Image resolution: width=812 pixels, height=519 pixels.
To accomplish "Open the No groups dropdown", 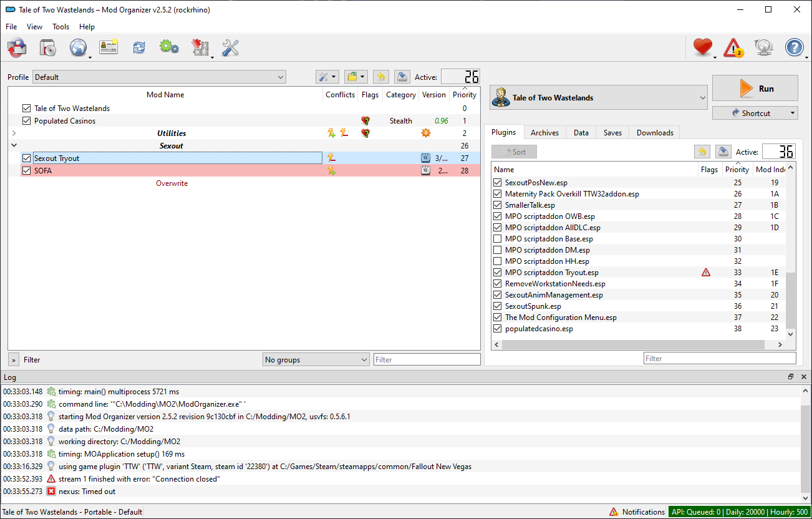I will click(x=316, y=360).
